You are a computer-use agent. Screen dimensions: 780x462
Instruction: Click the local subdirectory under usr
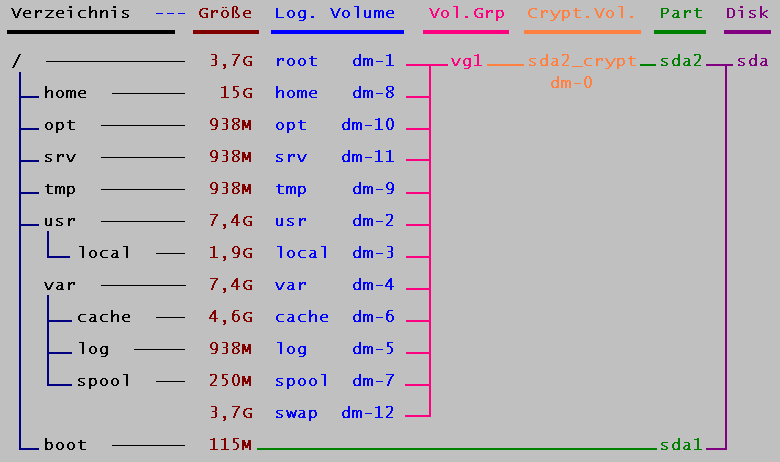click(x=104, y=253)
